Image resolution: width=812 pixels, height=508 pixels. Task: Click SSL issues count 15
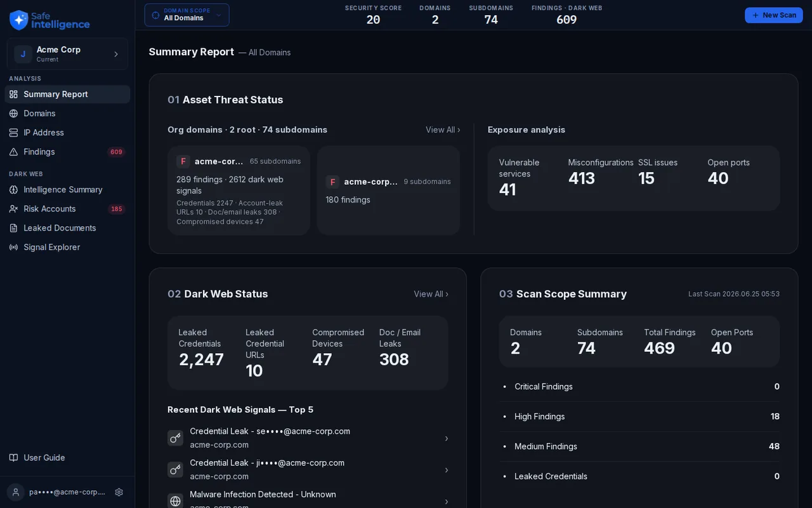tap(646, 178)
